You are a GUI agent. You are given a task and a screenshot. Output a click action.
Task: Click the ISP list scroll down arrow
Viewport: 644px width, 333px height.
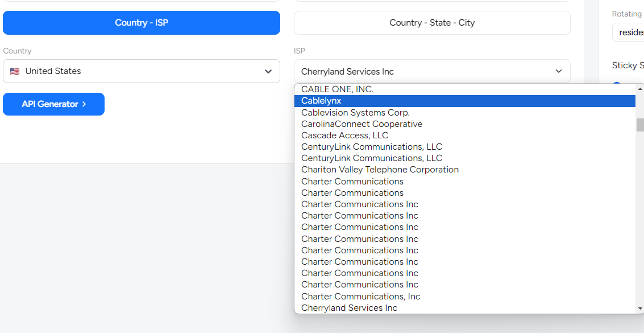point(640,309)
